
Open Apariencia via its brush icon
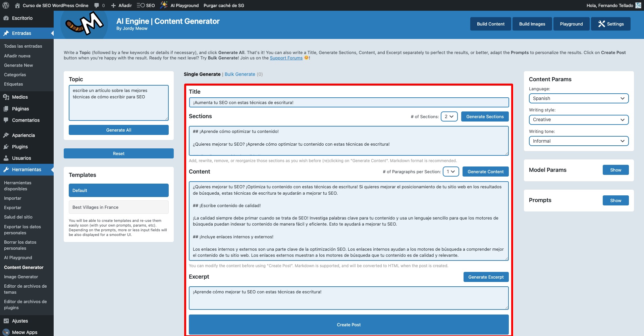(6, 135)
